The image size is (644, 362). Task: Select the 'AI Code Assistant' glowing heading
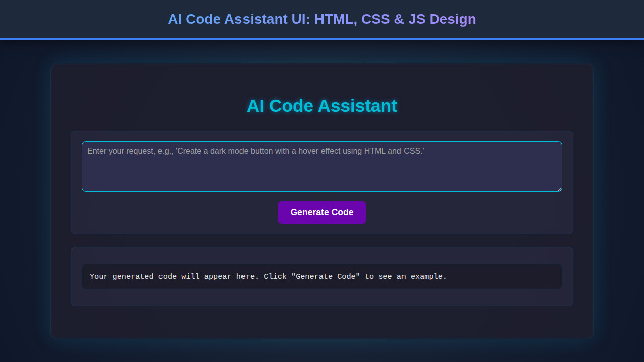pos(321,106)
